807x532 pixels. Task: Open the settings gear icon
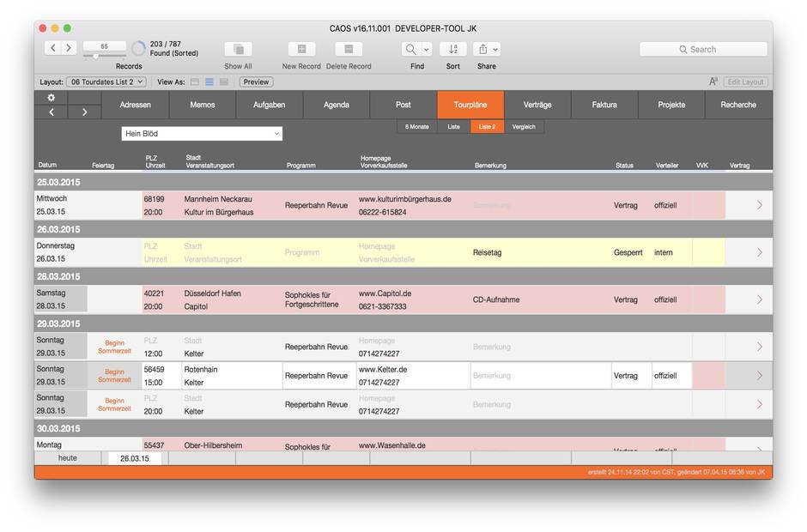(51, 98)
